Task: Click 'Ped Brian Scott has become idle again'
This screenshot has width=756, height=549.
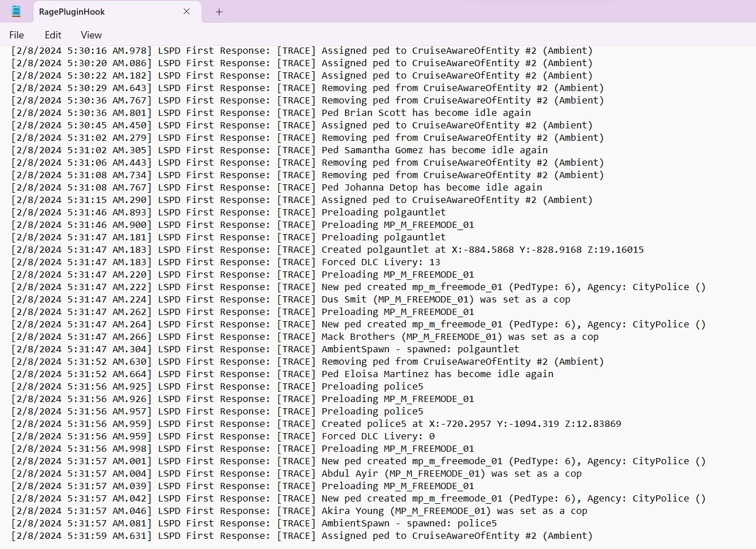Action: [x=426, y=113]
